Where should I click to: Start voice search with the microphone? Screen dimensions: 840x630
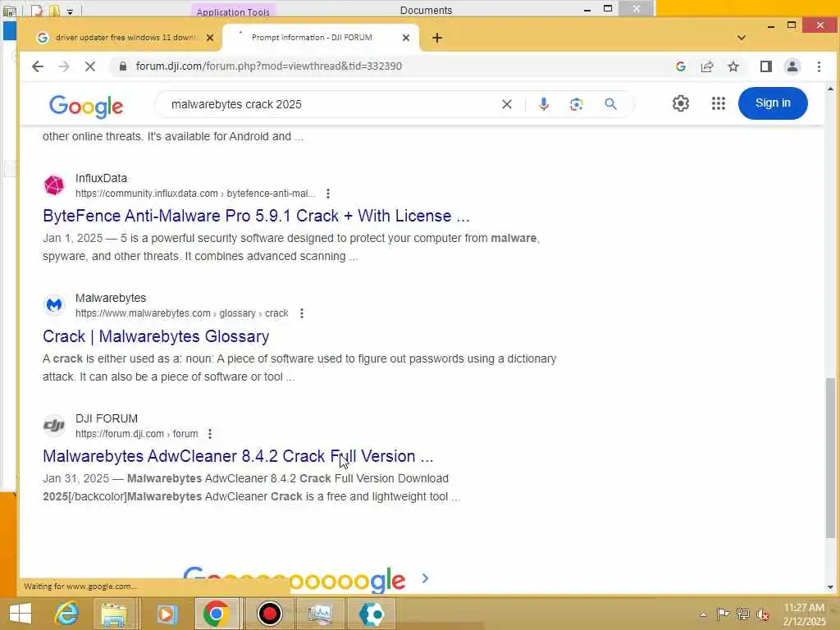pos(544,104)
